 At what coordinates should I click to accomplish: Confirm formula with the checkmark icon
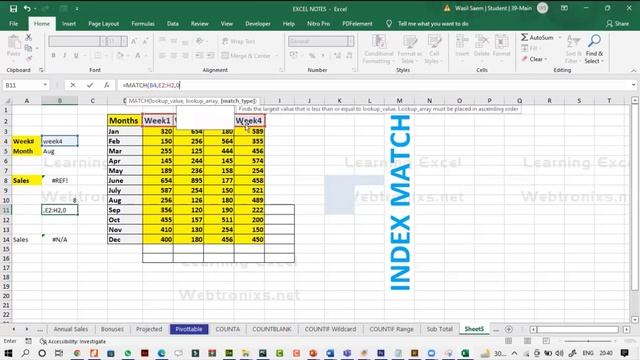pyautogui.click(x=90, y=85)
